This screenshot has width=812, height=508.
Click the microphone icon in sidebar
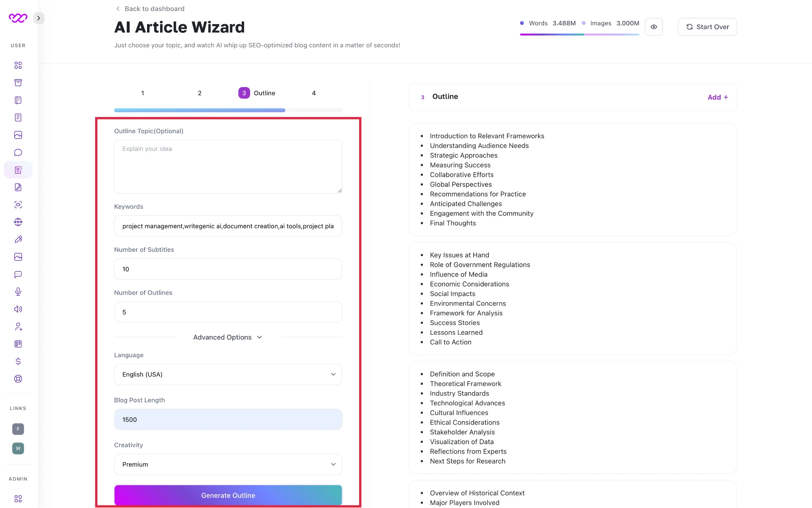[x=18, y=292]
